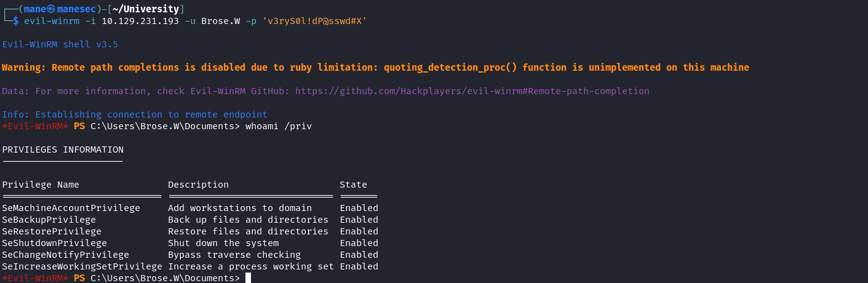Click the IP address 10.129.231.193
This screenshot has width=868, height=283.
[x=140, y=21]
